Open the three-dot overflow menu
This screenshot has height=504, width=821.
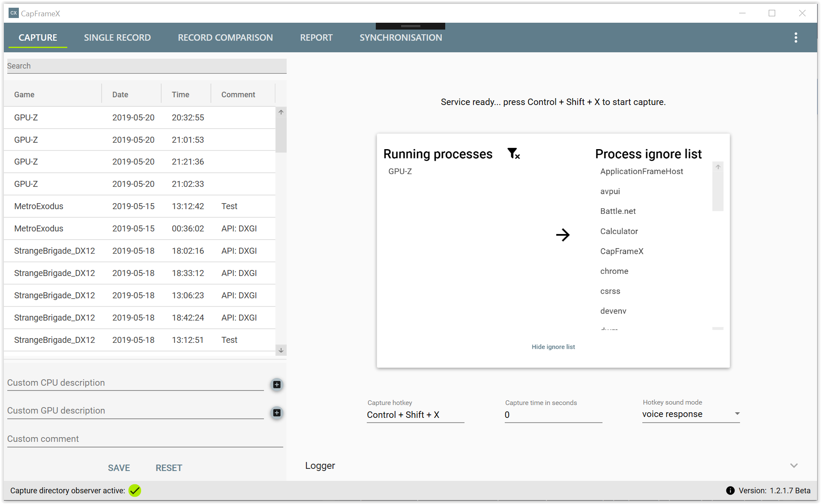pyautogui.click(x=795, y=38)
